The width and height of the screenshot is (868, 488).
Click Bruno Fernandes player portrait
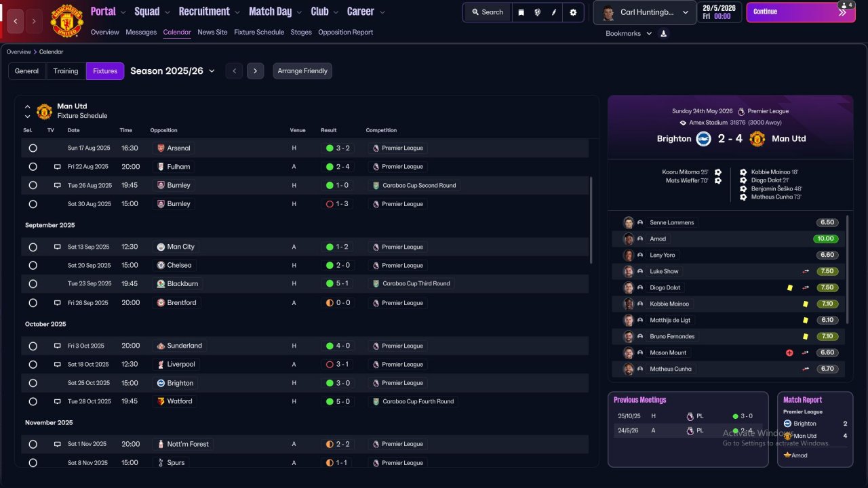[x=629, y=336]
